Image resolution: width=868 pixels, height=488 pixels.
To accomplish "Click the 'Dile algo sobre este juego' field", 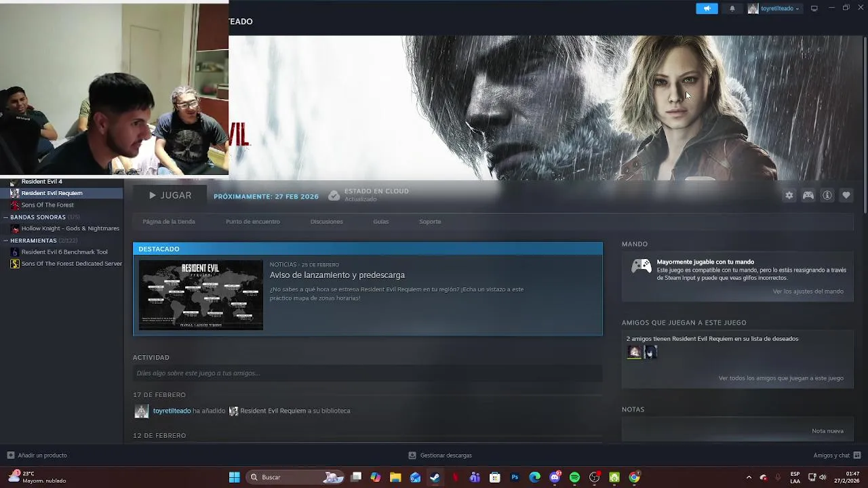I will (368, 373).
